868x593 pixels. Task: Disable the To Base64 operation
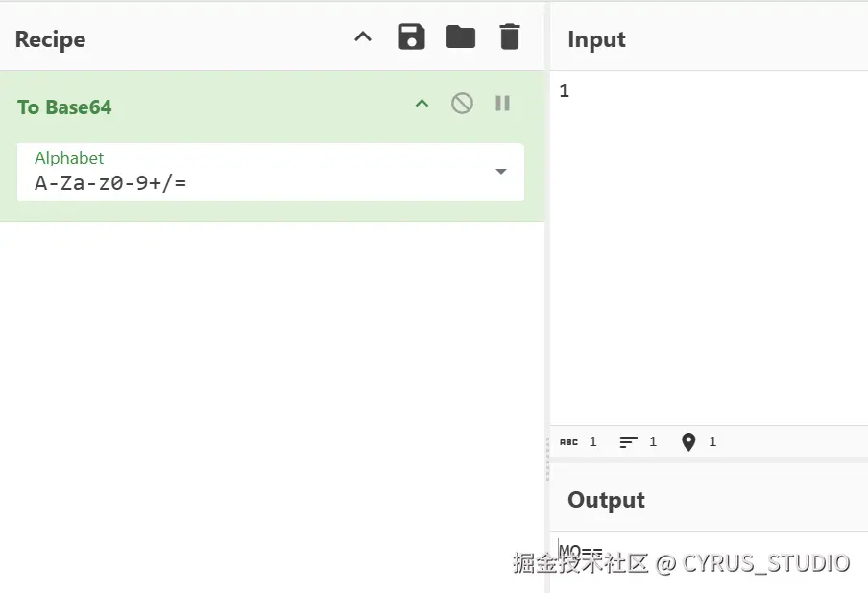coord(462,104)
